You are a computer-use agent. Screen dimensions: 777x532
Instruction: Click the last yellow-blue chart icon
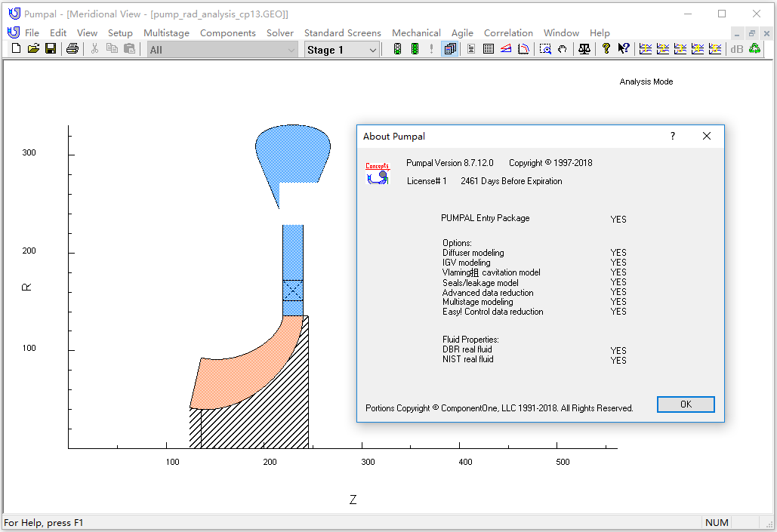[x=714, y=49]
